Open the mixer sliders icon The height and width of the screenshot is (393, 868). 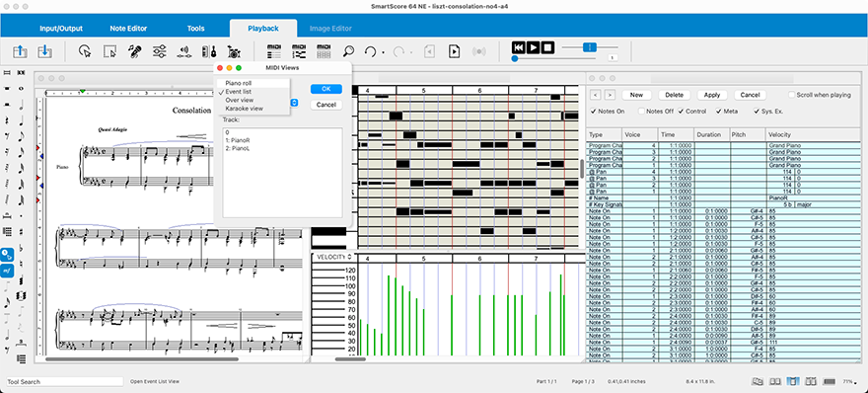160,51
